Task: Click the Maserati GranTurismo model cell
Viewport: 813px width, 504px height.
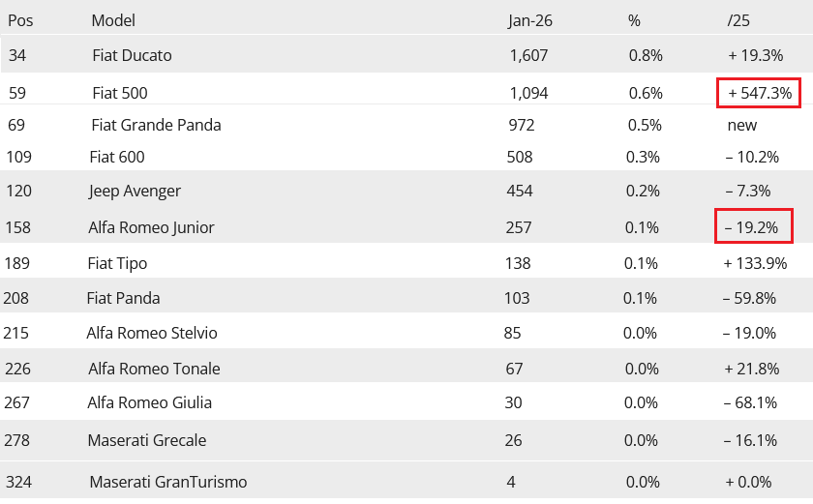Action: (x=168, y=483)
